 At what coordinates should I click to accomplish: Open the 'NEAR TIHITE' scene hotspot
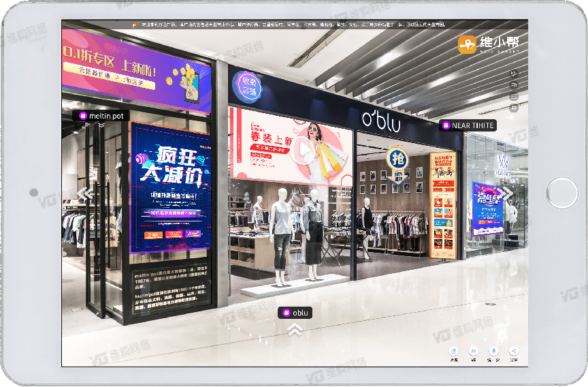[468, 126]
